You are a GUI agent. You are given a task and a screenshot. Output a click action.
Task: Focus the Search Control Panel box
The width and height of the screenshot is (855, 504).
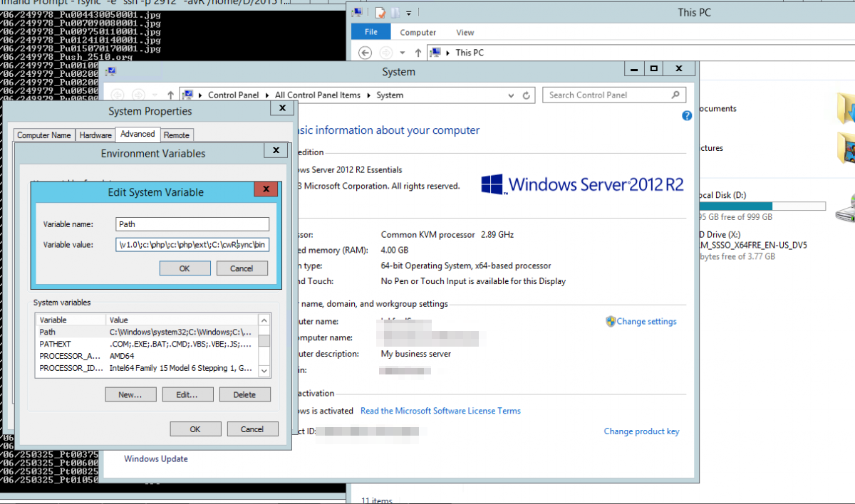pyautogui.click(x=614, y=95)
